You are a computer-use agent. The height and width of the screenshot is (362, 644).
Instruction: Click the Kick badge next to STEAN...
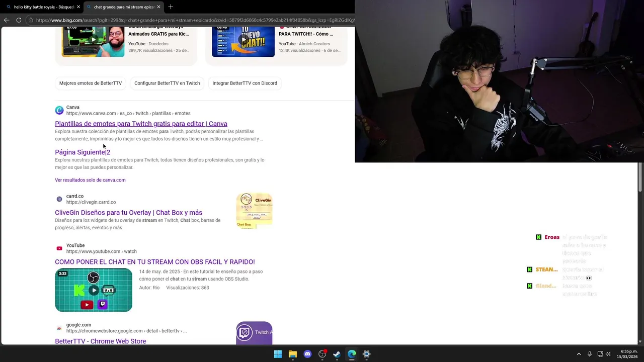pos(529,269)
